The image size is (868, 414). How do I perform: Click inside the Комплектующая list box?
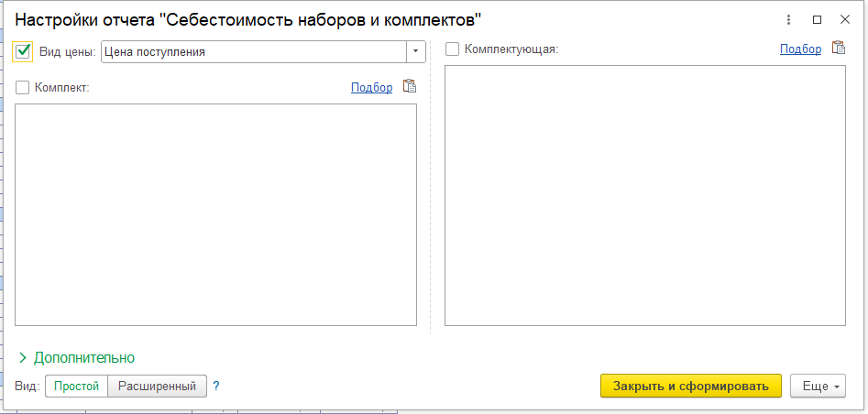[645, 195]
